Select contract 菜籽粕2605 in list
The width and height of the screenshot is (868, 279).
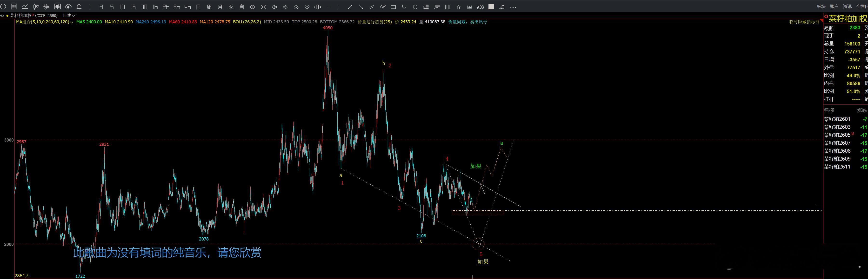pyautogui.click(x=837, y=135)
